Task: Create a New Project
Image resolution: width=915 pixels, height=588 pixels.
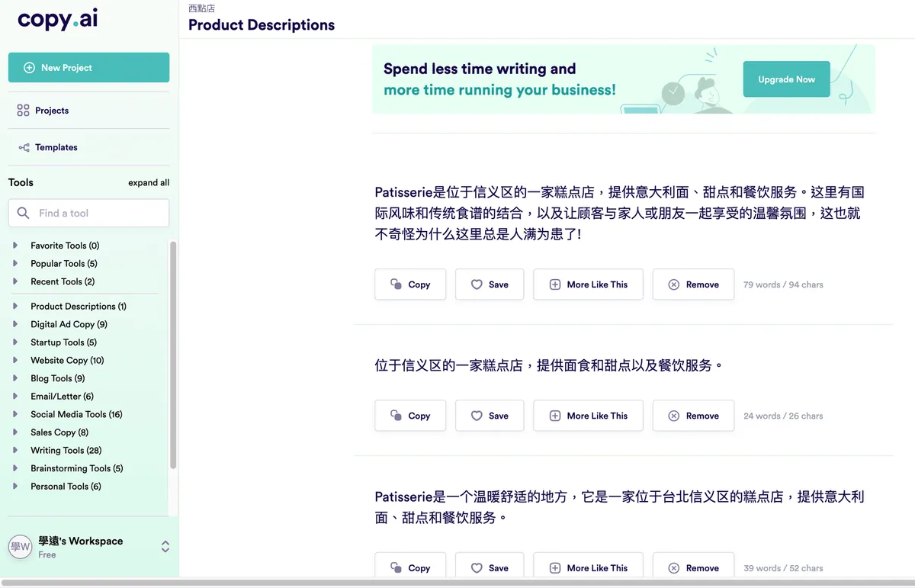Action: tap(88, 68)
